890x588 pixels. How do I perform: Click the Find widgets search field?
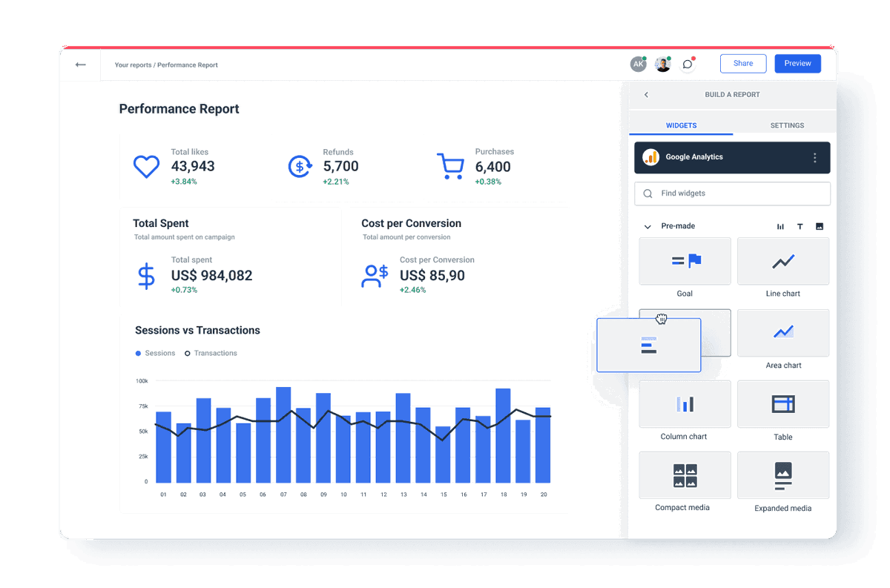click(x=732, y=194)
